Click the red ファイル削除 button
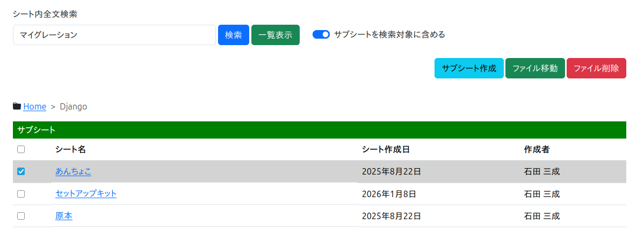Image resolution: width=644 pixels, height=239 pixels. [596, 68]
